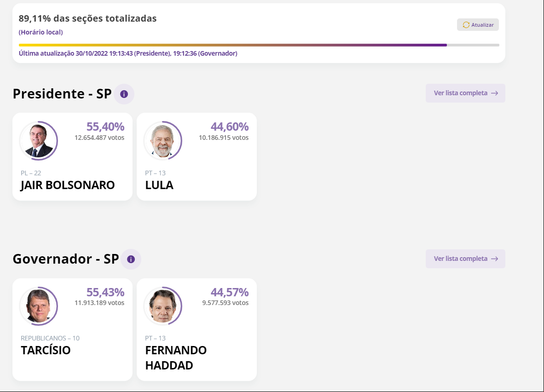Click the Horário local label
The height and width of the screenshot is (392, 544).
(41, 32)
